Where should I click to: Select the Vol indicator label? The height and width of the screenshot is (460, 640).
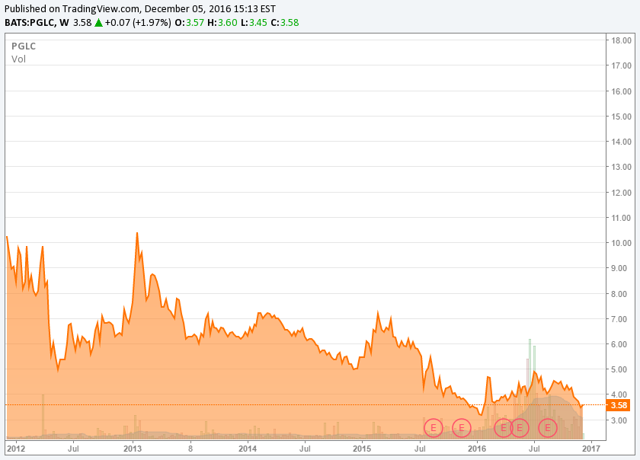coord(18,59)
